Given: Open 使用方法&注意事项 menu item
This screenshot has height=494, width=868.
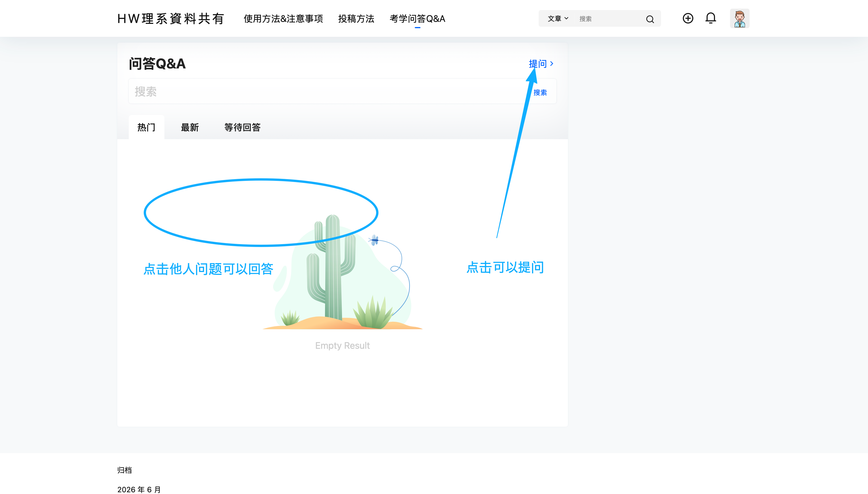Looking at the screenshot, I should pos(283,19).
